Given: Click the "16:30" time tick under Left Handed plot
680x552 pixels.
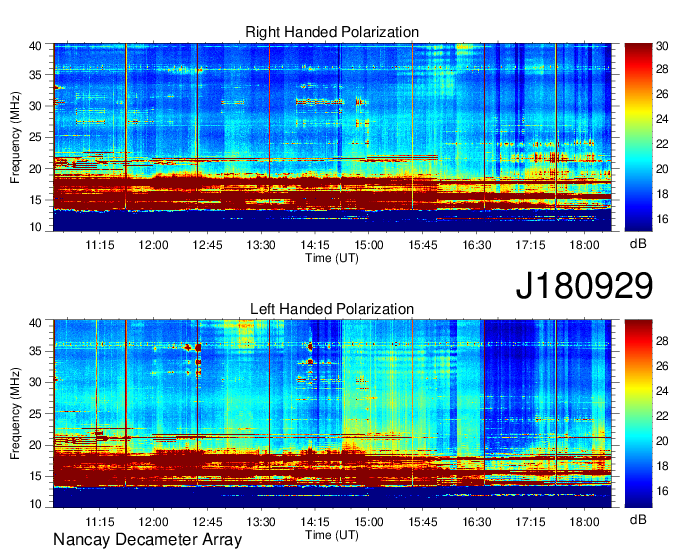Looking at the screenshot, I should (477, 521).
